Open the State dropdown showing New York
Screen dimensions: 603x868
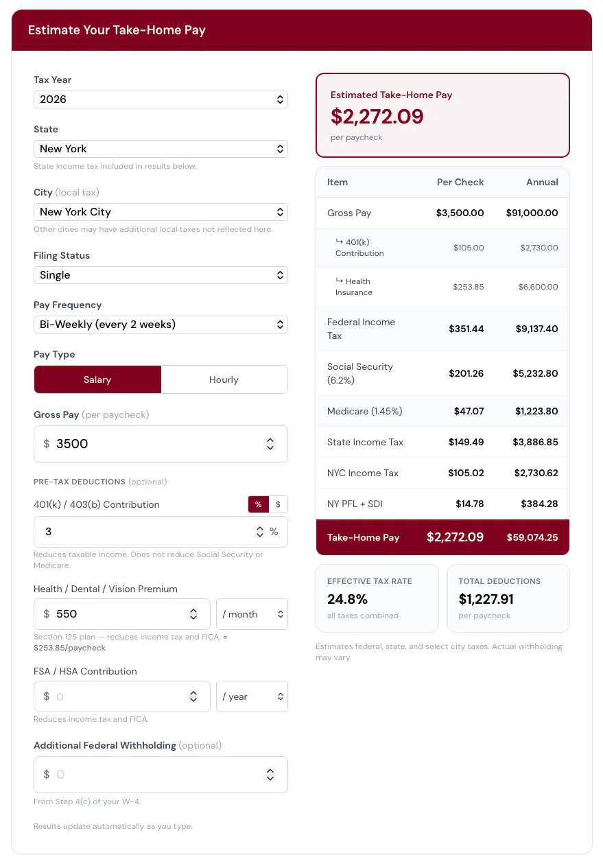(x=161, y=149)
